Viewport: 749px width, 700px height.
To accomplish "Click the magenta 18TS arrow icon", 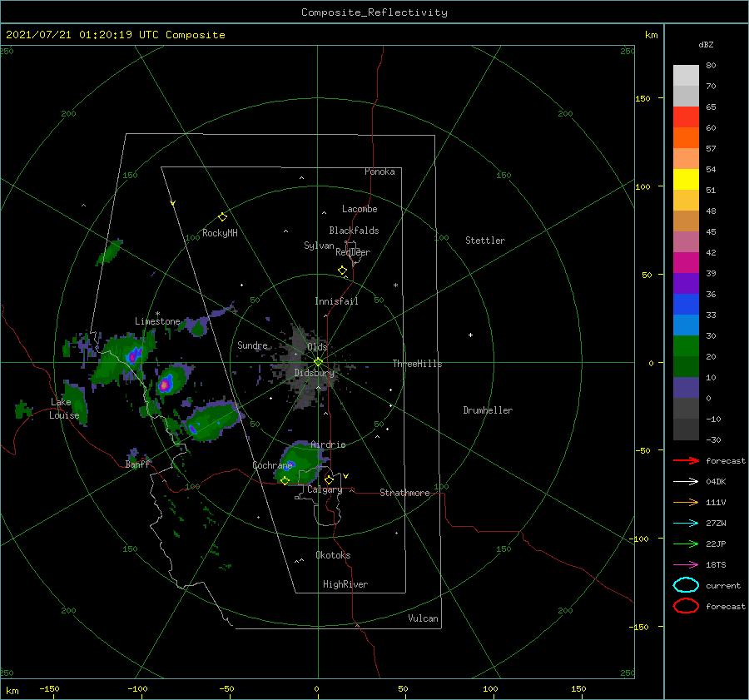I will click(x=686, y=565).
